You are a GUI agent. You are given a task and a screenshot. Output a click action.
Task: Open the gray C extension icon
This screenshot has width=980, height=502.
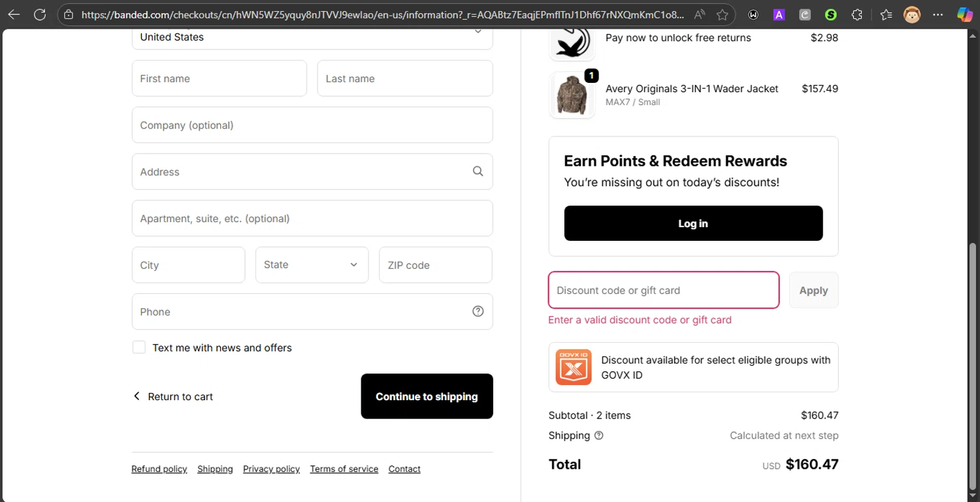pos(805,14)
